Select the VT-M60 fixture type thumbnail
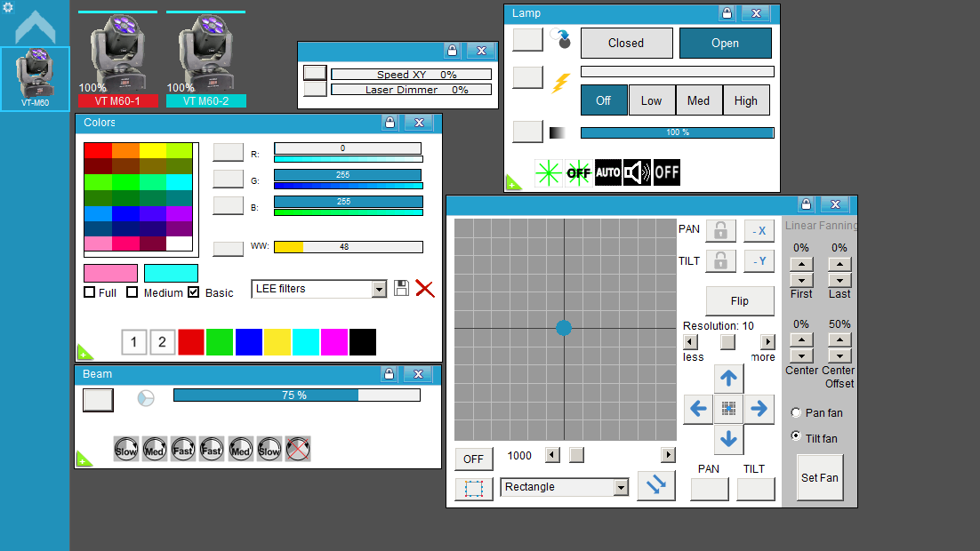The image size is (980, 551). (35, 79)
